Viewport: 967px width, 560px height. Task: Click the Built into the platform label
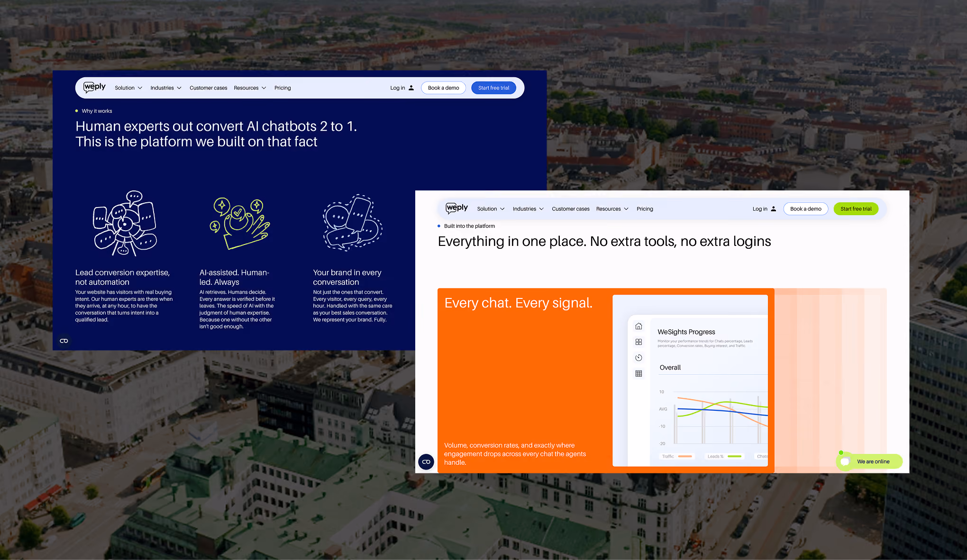tap(469, 226)
